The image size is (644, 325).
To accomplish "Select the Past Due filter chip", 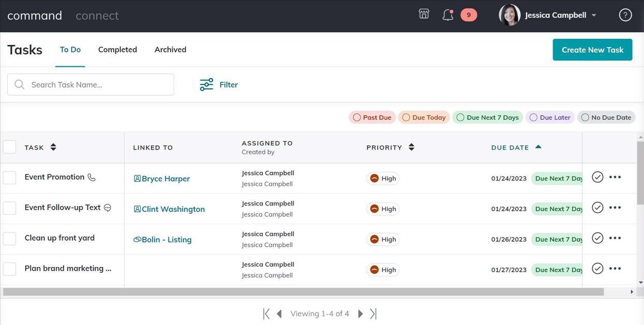I will click(x=372, y=117).
